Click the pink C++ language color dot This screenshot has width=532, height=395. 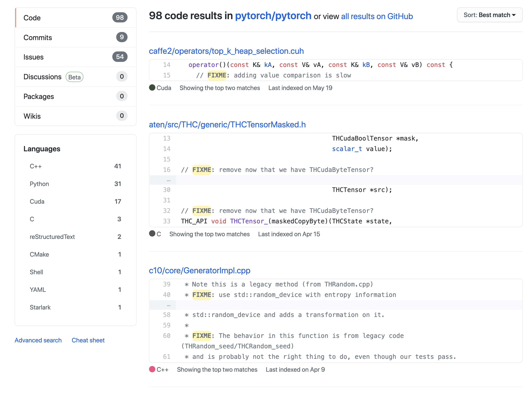[x=152, y=369]
